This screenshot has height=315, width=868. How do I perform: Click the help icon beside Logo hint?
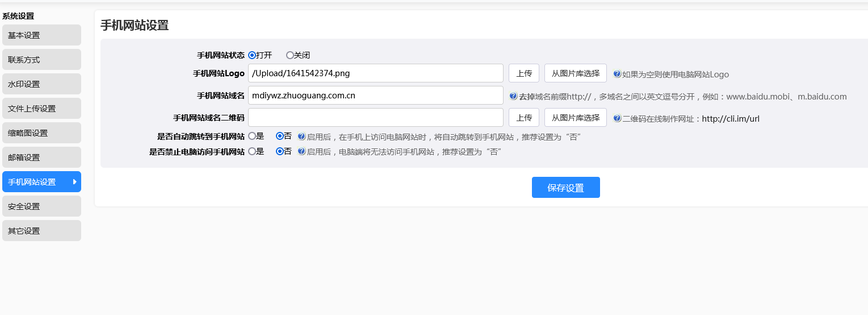pyautogui.click(x=617, y=73)
